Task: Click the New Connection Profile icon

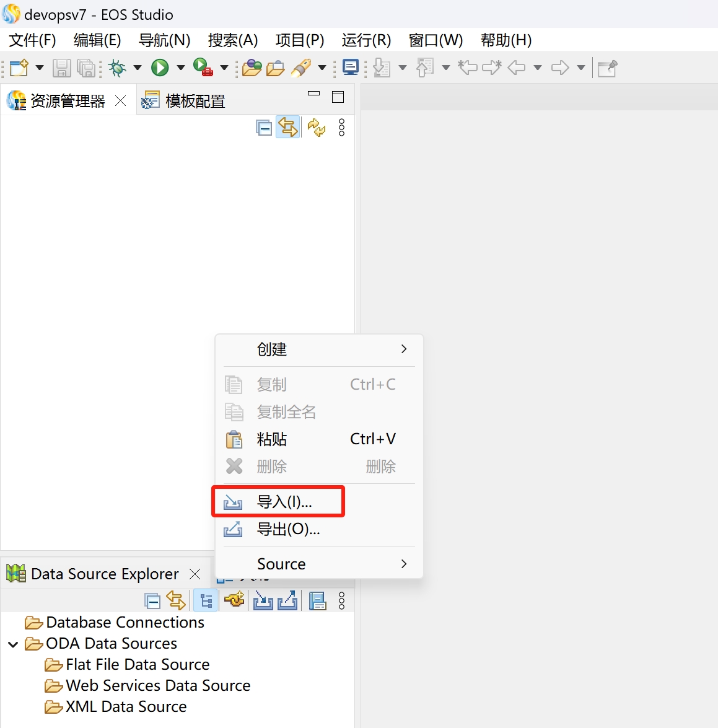Action: (x=234, y=601)
